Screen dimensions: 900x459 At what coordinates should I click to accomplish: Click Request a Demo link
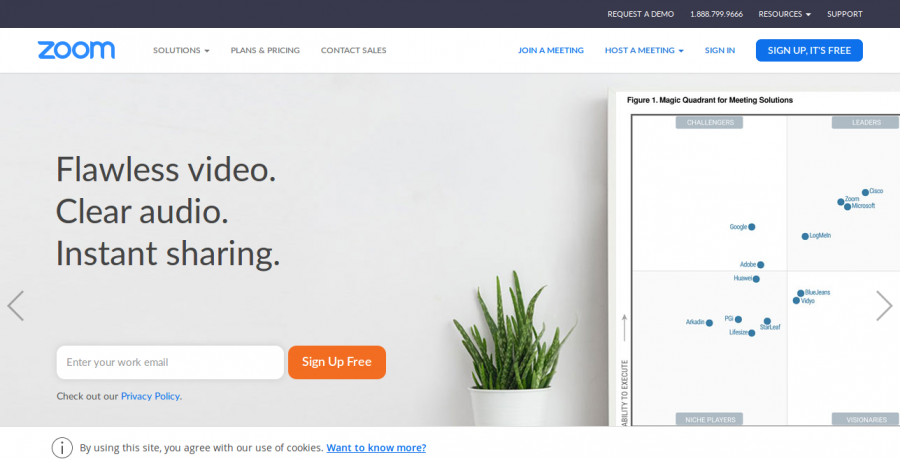(x=641, y=14)
